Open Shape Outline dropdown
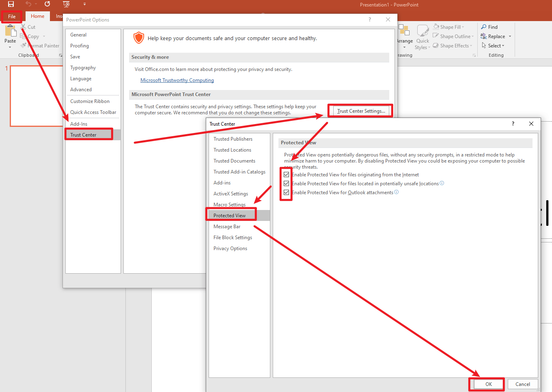Screen dimensions: 552x392 pos(453,36)
